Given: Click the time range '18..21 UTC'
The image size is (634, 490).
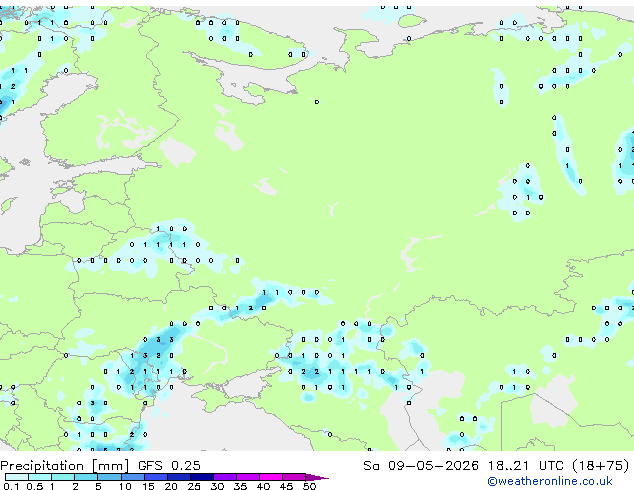Looking at the screenshot, I should coord(526,466).
